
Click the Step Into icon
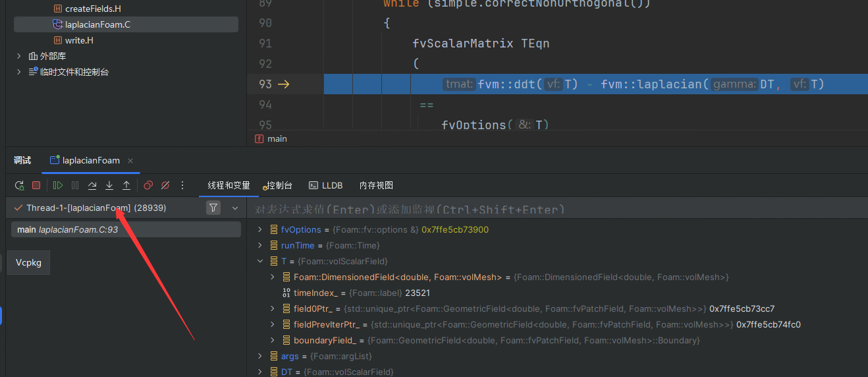click(109, 186)
